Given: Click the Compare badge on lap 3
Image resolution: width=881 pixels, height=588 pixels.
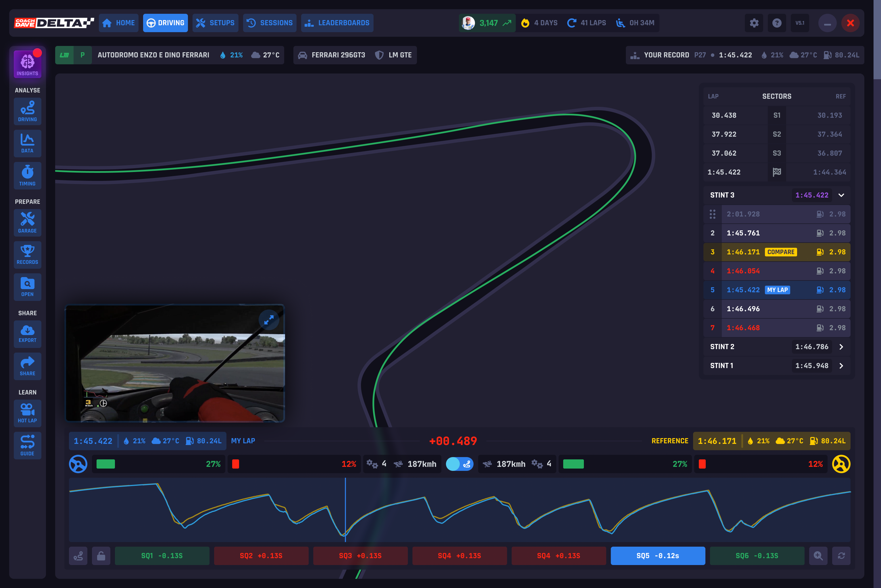Looking at the screenshot, I should (781, 252).
